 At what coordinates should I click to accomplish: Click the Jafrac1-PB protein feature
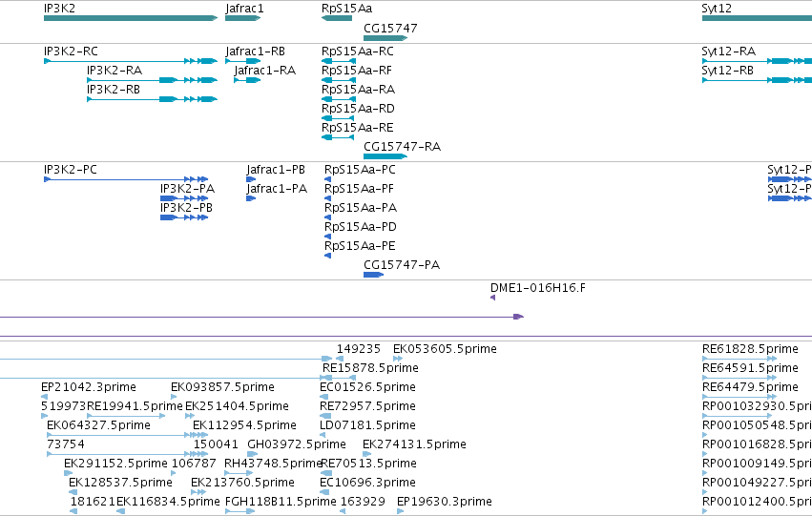[251, 179]
